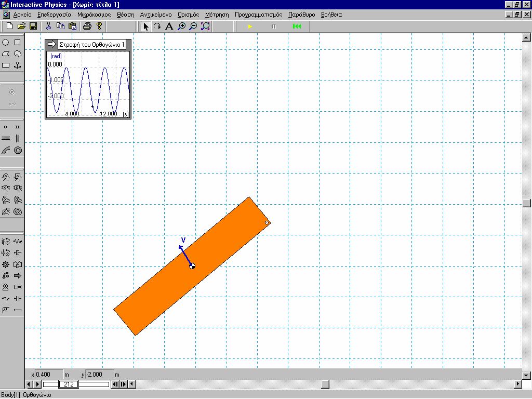Save the simulation with diskette icon
This screenshot has width=532, height=399.
coord(33,26)
